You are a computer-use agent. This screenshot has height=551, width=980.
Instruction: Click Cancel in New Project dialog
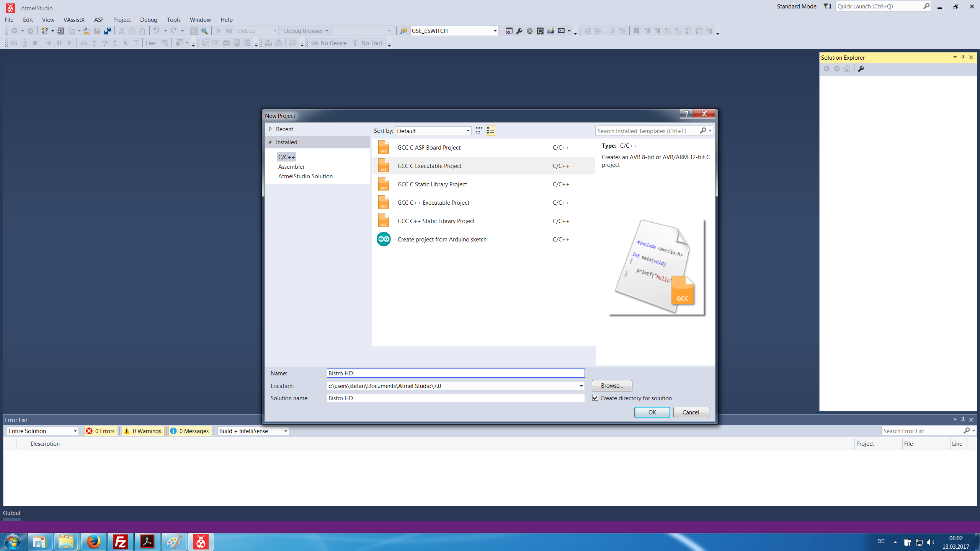tap(691, 412)
